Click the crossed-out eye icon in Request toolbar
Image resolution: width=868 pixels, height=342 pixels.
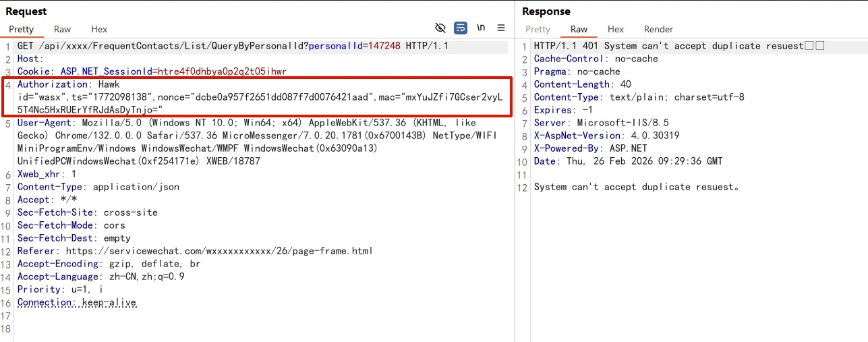(440, 28)
